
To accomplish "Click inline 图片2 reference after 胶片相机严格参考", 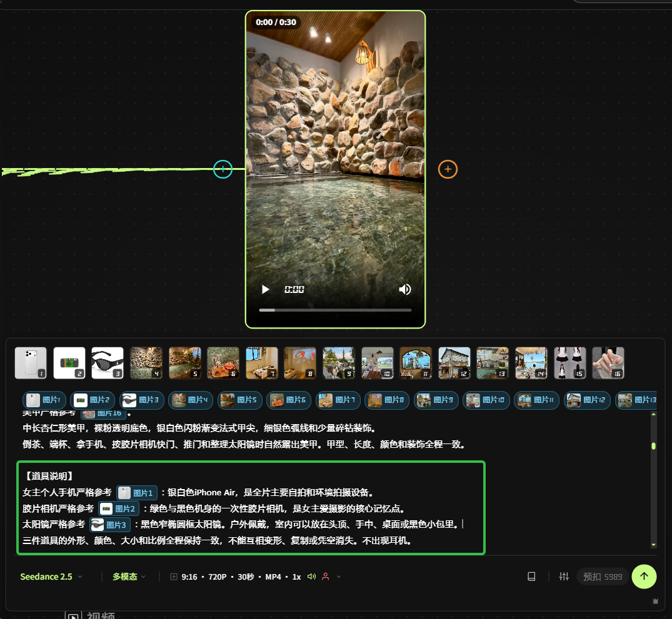I will (x=119, y=508).
